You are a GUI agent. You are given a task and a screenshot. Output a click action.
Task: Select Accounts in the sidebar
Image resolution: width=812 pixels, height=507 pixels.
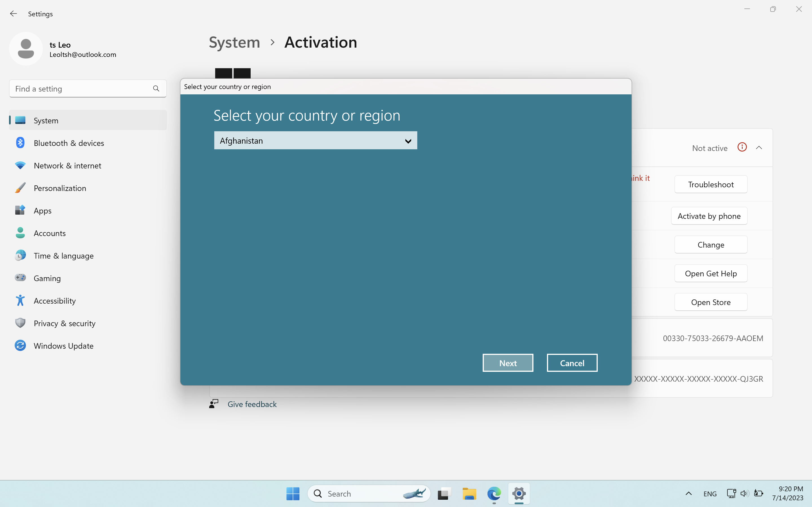coord(50,234)
